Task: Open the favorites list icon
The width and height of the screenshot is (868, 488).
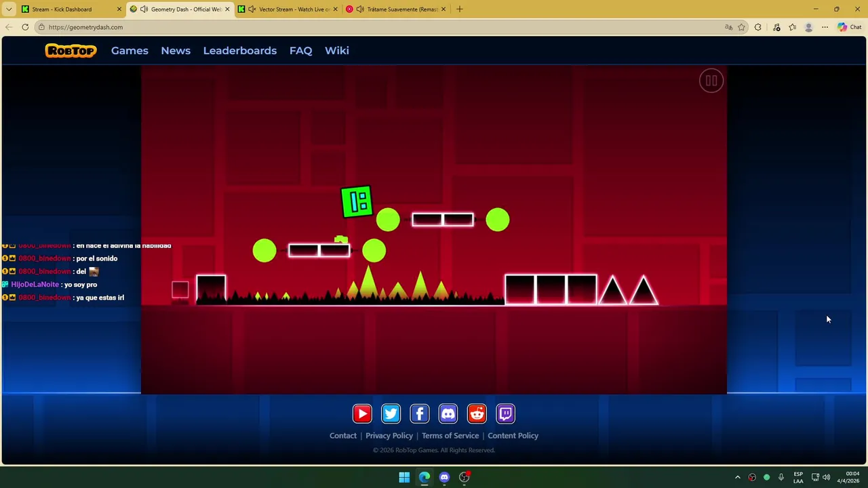Action: point(792,27)
